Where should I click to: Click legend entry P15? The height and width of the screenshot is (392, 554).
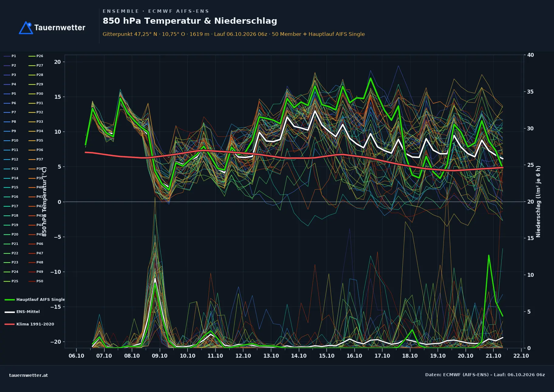click(x=11, y=187)
